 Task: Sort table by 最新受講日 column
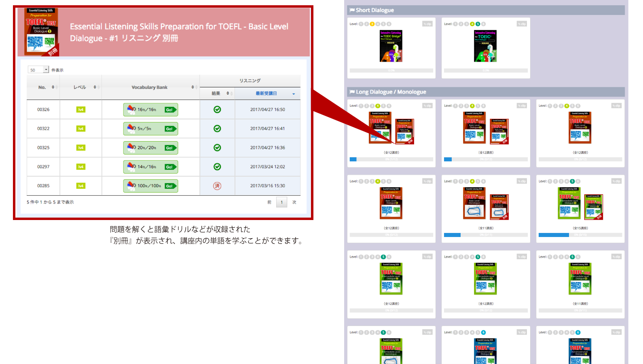[268, 93]
